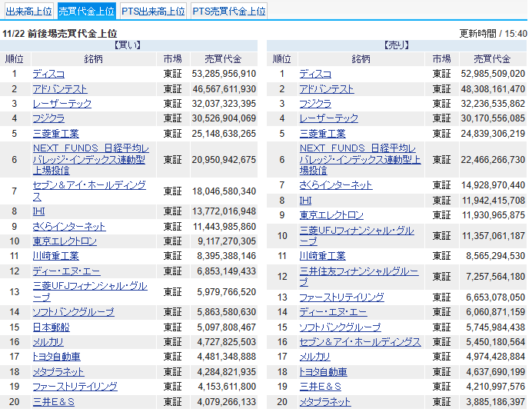Click the 【買い】 table heading
The width and height of the screenshot is (532, 412).
coord(128,45)
